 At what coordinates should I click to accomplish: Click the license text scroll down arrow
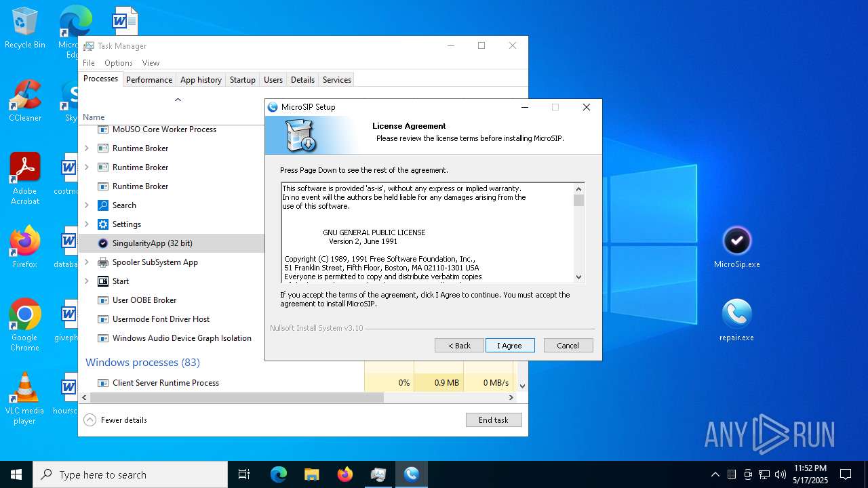[x=578, y=277]
